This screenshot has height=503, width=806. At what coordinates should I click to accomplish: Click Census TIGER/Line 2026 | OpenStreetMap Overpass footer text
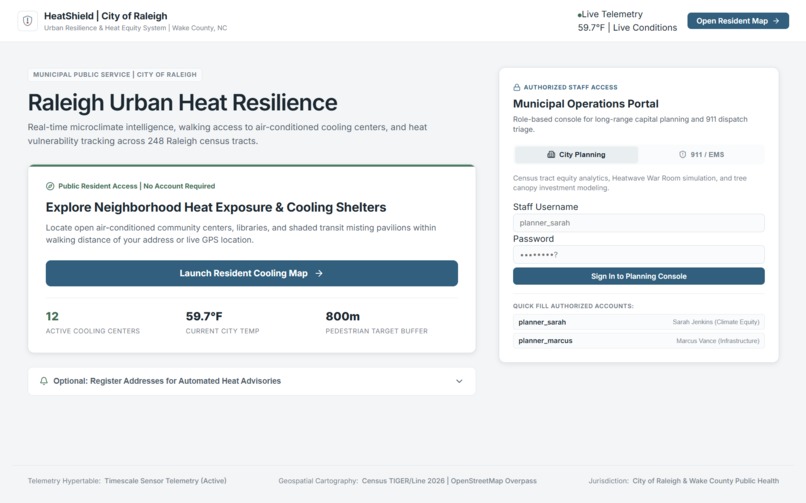tap(449, 481)
